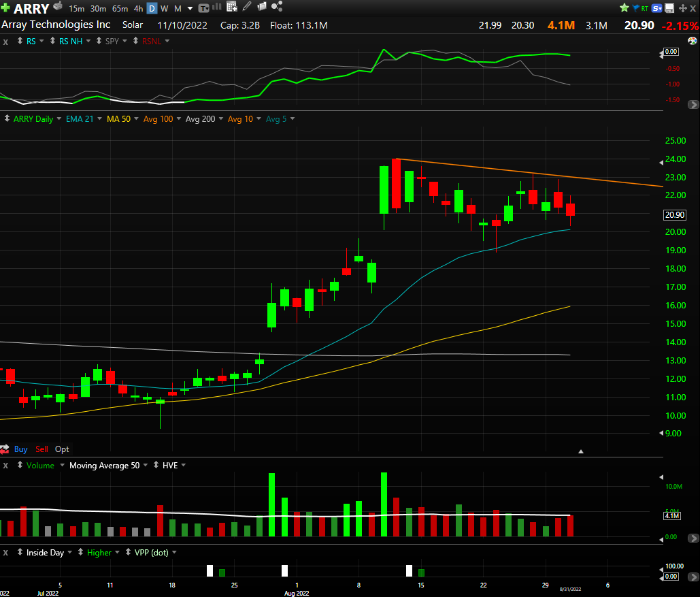Click the HVE indicator label

pyautogui.click(x=170, y=465)
